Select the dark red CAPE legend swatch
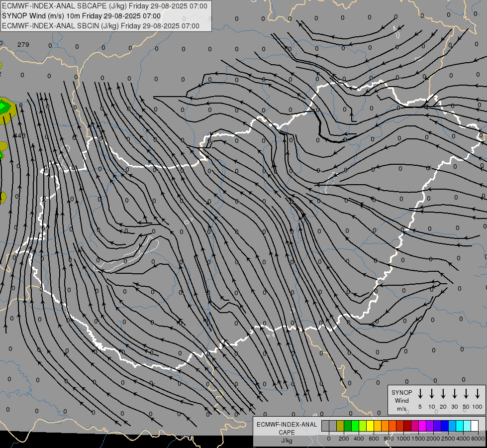The width and height of the screenshot is (487, 448). tap(408, 426)
